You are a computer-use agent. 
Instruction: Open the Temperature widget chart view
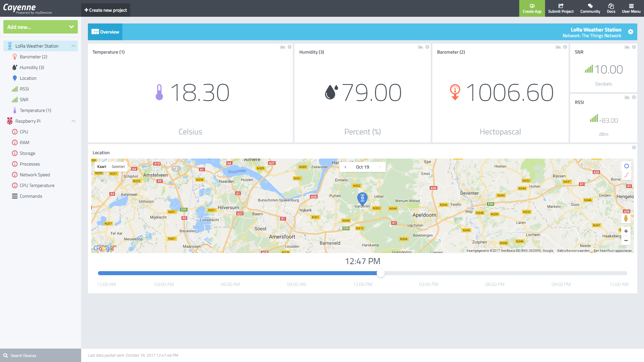[x=283, y=47]
